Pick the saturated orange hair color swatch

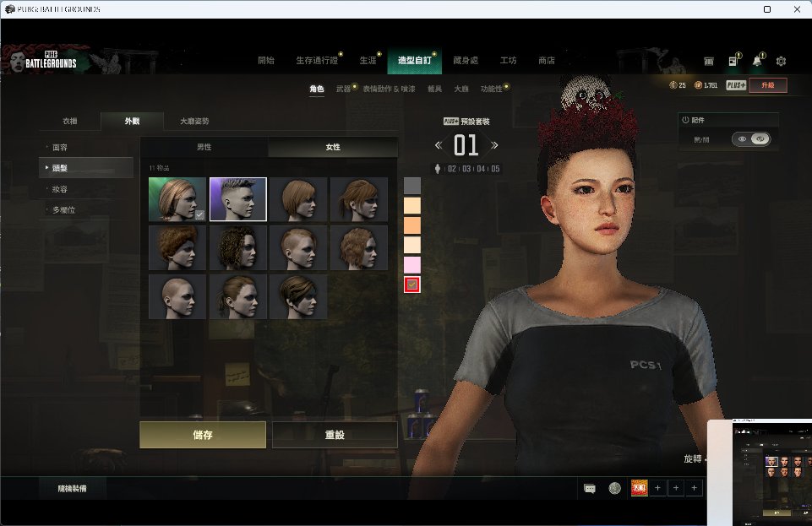(x=412, y=225)
